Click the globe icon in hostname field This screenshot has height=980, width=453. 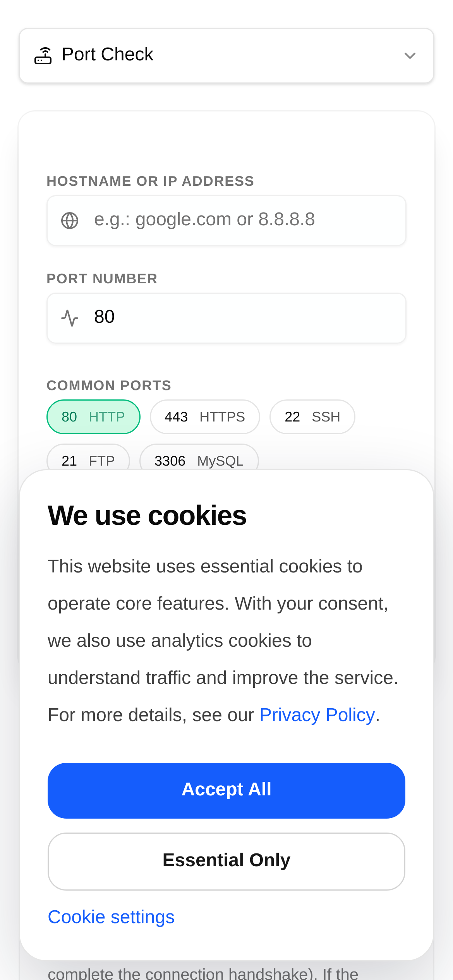tap(70, 221)
